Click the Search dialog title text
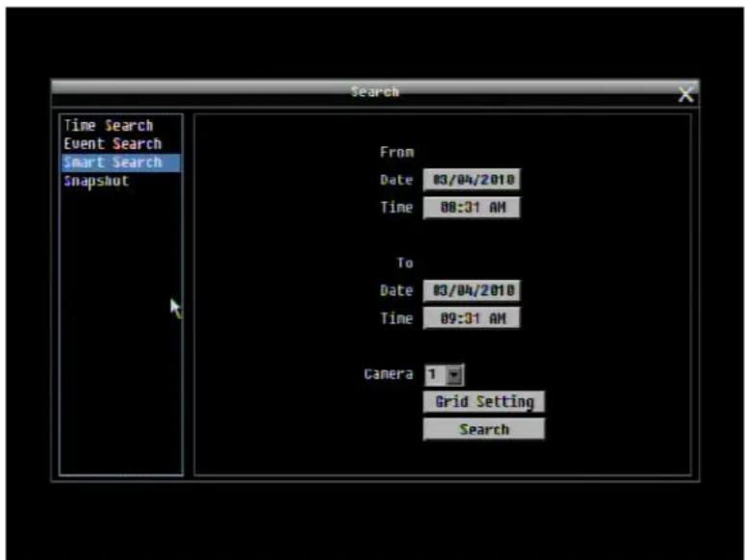The image size is (745, 560). [374, 91]
